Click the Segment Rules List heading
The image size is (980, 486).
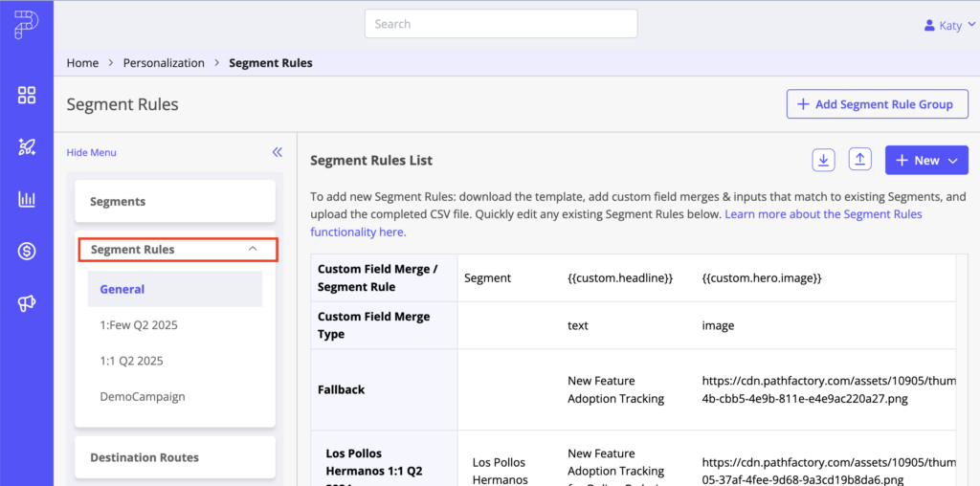[x=371, y=161]
